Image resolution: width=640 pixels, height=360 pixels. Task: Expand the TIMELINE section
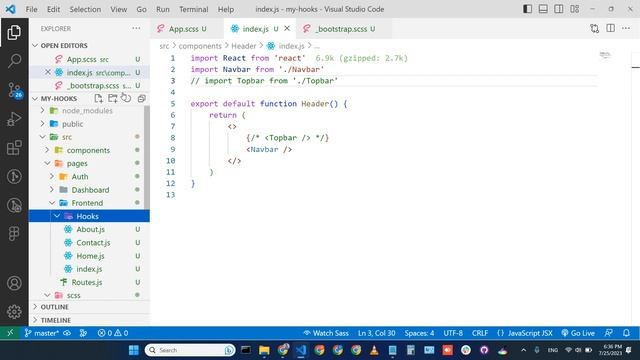point(36,320)
